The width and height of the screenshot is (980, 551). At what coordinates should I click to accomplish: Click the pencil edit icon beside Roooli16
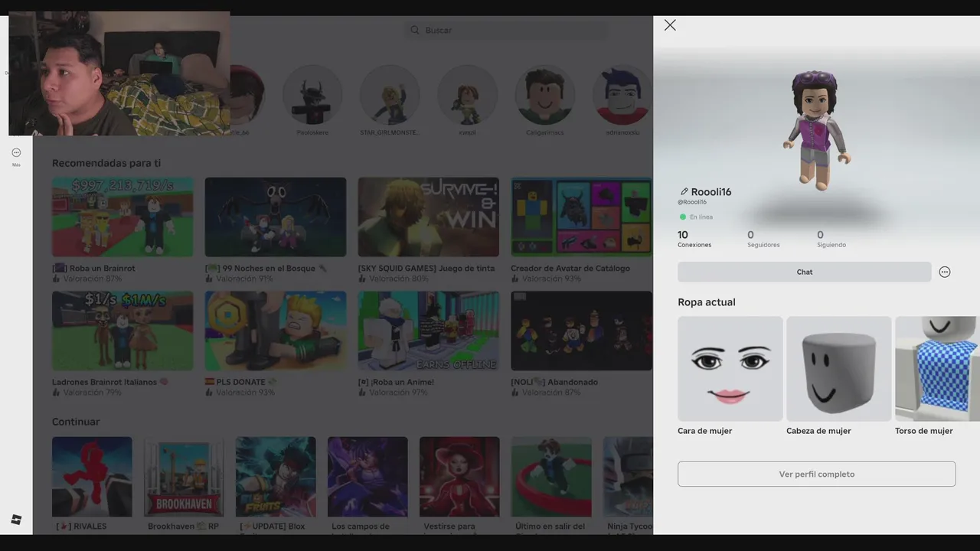point(684,191)
